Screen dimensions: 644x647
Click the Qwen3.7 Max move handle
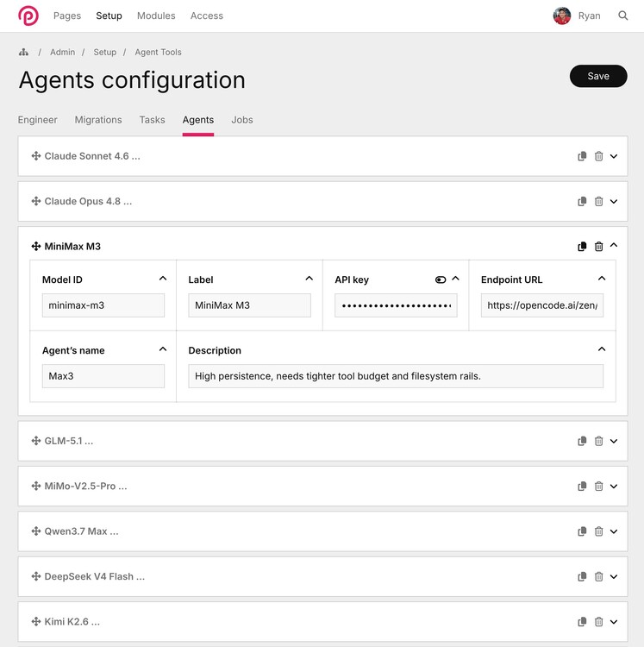tap(36, 531)
